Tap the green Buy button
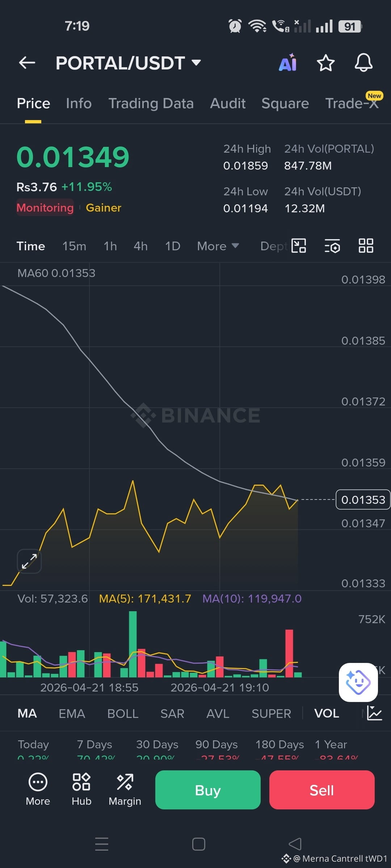Screen dimensions: 391x868 click(x=208, y=790)
